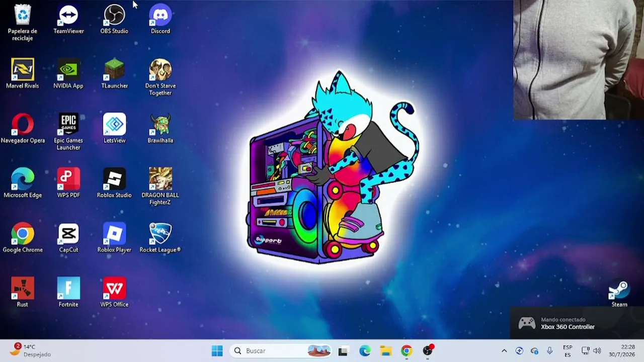Screen dimensions: 644x362
Task: Open Task View from the taskbar
Action: pos(343,351)
